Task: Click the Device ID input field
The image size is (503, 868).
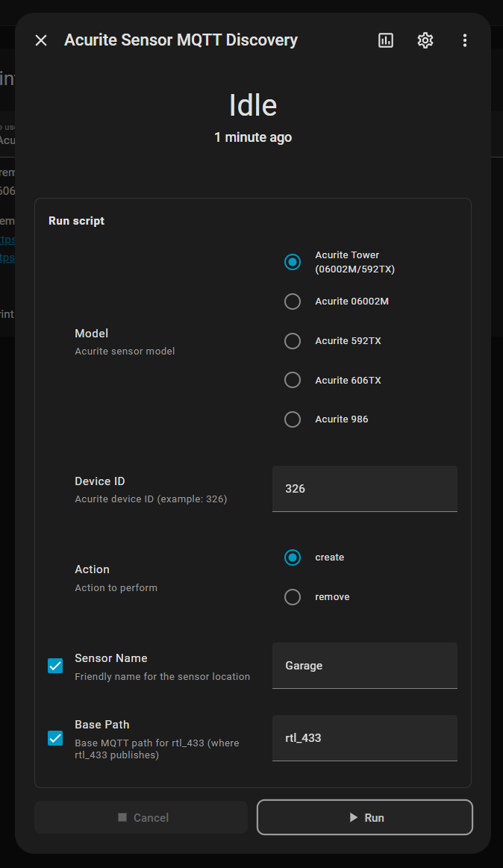Action: pos(364,489)
